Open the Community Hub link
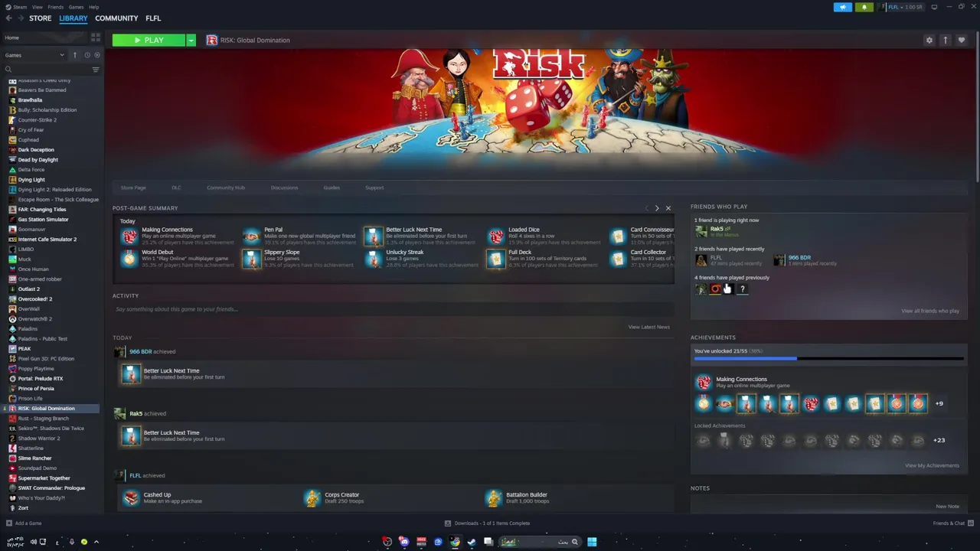980x551 pixels. click(x=226, y=187)
